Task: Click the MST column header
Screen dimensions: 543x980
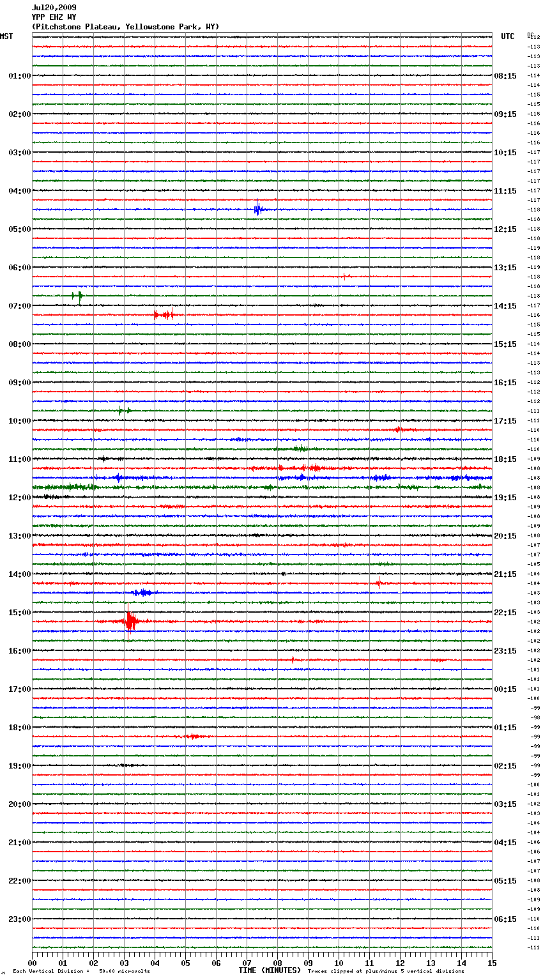Action: (6, 36)
